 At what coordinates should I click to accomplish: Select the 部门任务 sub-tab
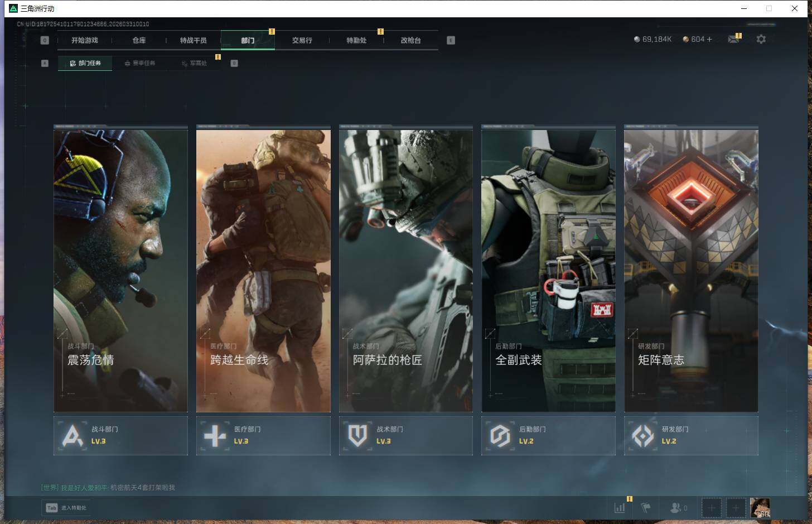85,63
